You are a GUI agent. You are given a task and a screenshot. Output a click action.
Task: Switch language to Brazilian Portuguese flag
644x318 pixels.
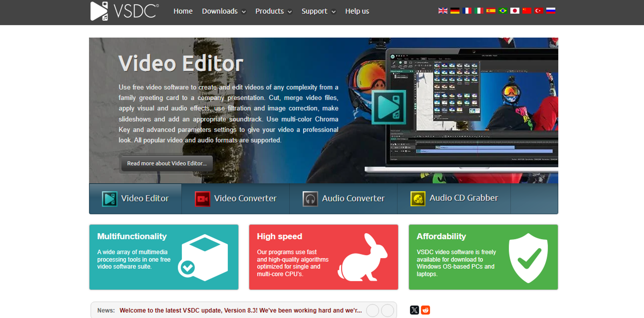(503, 11)
